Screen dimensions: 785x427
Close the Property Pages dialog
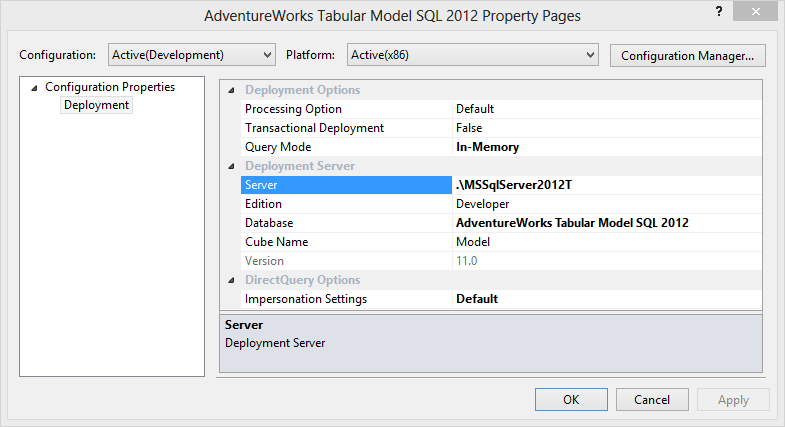tap(755, 11)
